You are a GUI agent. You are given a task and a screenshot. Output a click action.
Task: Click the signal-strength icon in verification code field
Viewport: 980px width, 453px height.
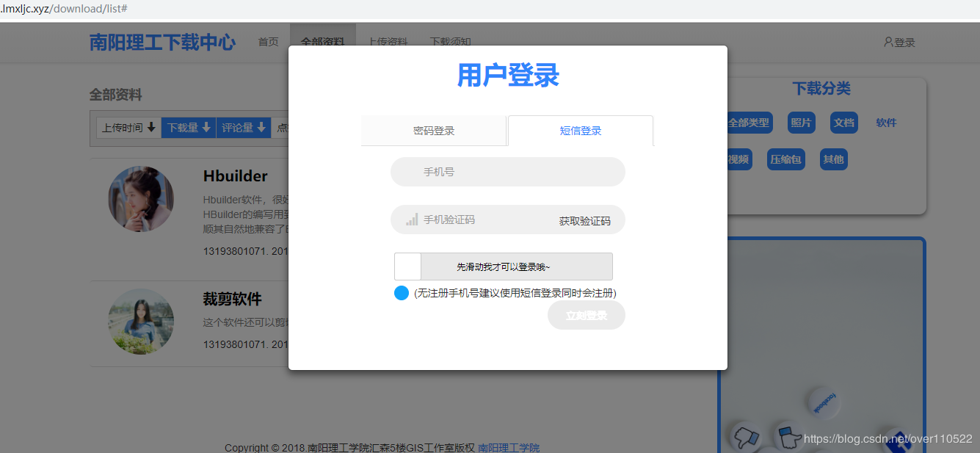coord(411,218)
